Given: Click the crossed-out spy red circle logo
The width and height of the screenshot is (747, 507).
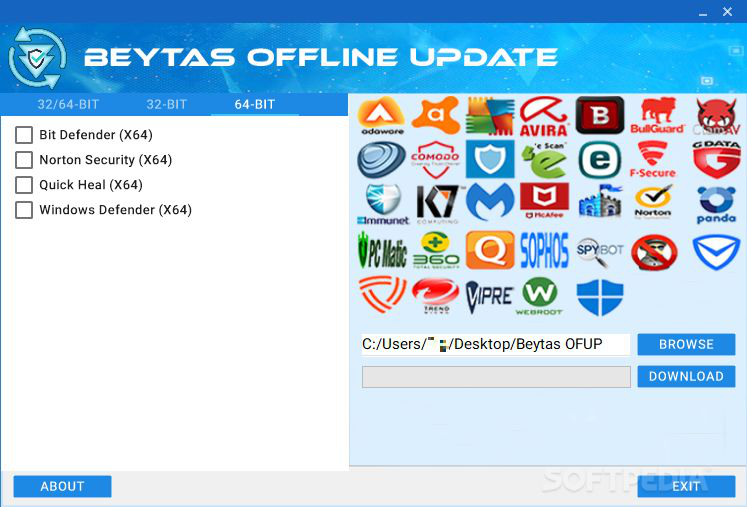Looking at the screenshot, I should pyautogui.click(x=655, y=252).
